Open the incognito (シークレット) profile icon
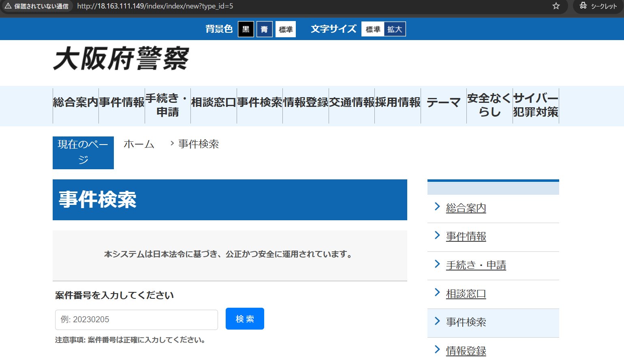624x364 pixels. (583, 6)
